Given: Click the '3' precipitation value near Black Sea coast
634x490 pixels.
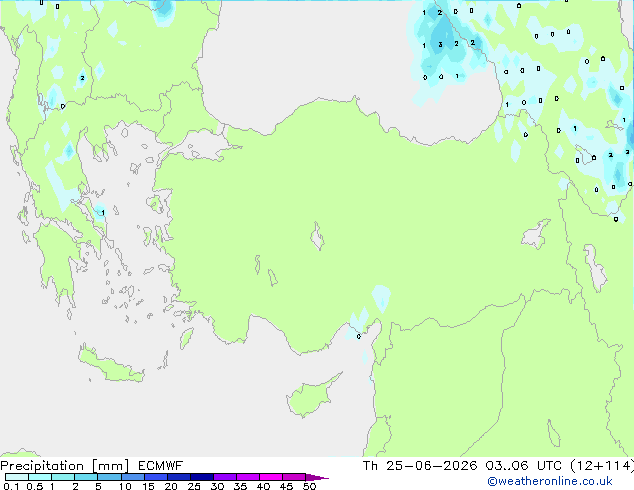Looking at the screenshot, I should (x=440, y=45).
